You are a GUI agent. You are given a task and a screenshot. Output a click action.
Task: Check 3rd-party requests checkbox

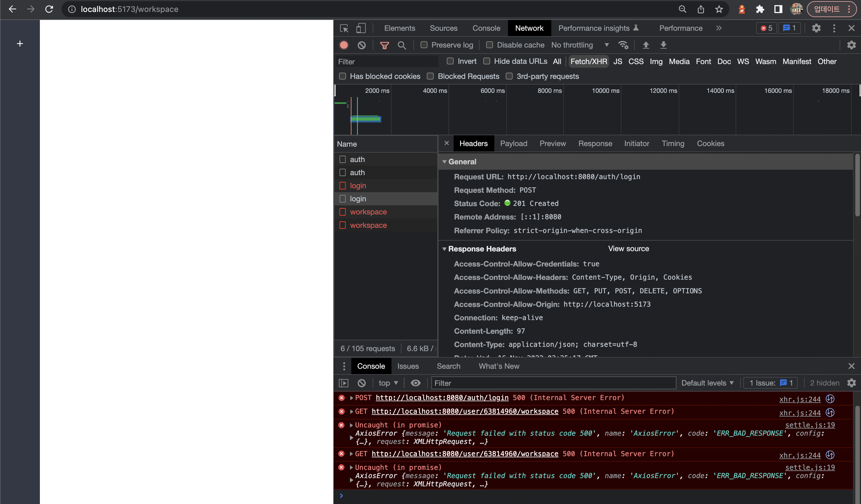click(509, 76)
